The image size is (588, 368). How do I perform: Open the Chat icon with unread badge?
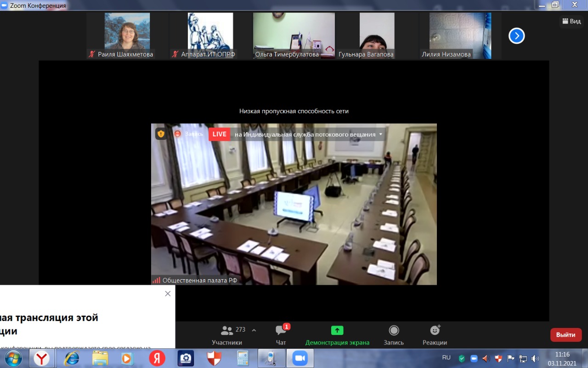click(281, 330)
